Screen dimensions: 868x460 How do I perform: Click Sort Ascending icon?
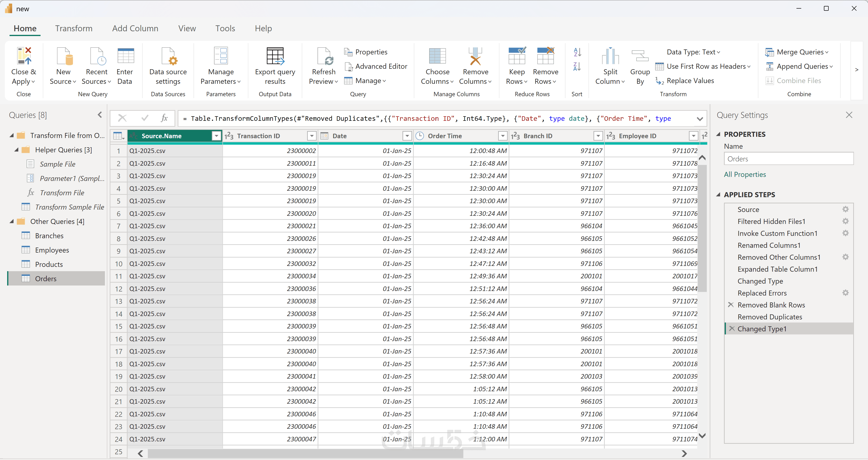pyautogui.click(x=577, y=52)
